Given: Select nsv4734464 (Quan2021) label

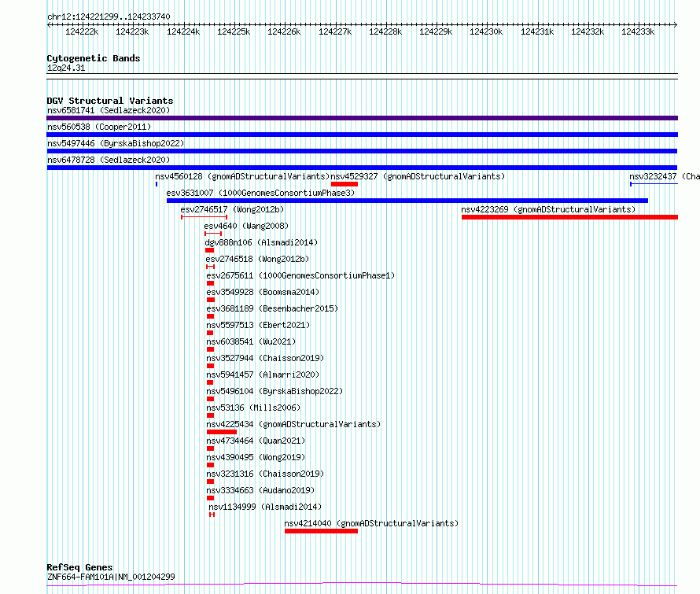Looking at the screenshot, I should pos(256,441).
